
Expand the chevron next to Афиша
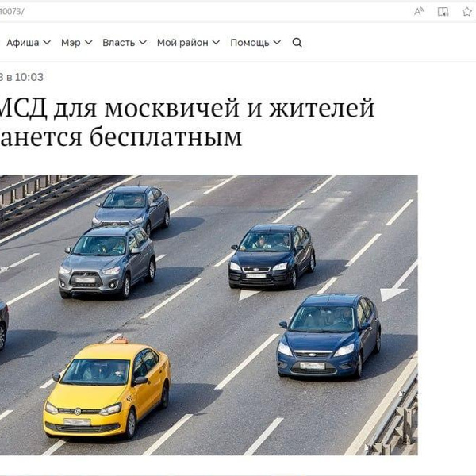tap(47, 43)
